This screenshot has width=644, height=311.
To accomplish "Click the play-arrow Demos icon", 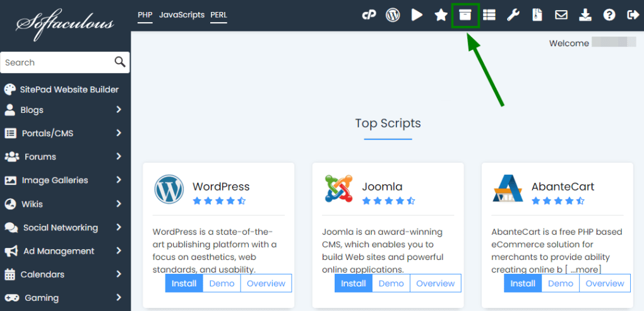I will pos(417,15).
